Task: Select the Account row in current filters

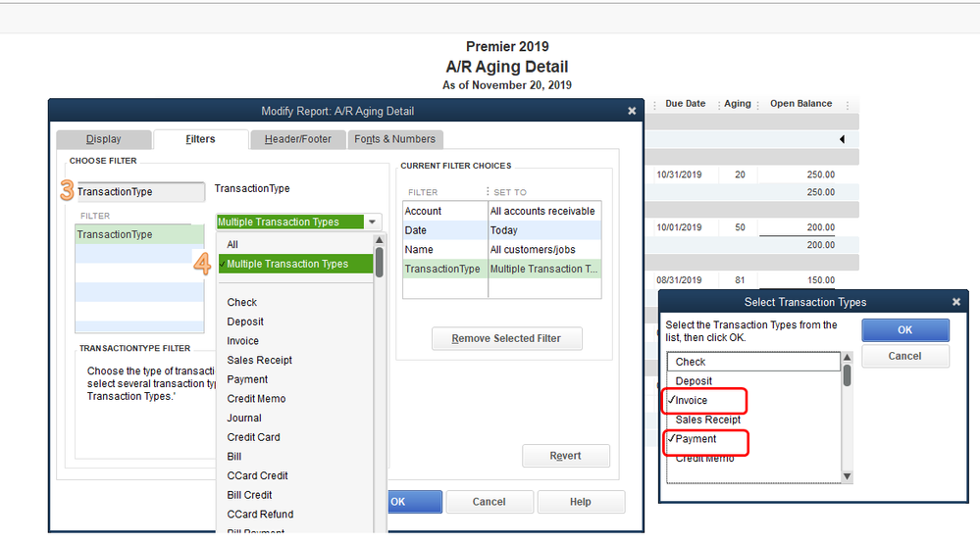Action: [502, 211]
